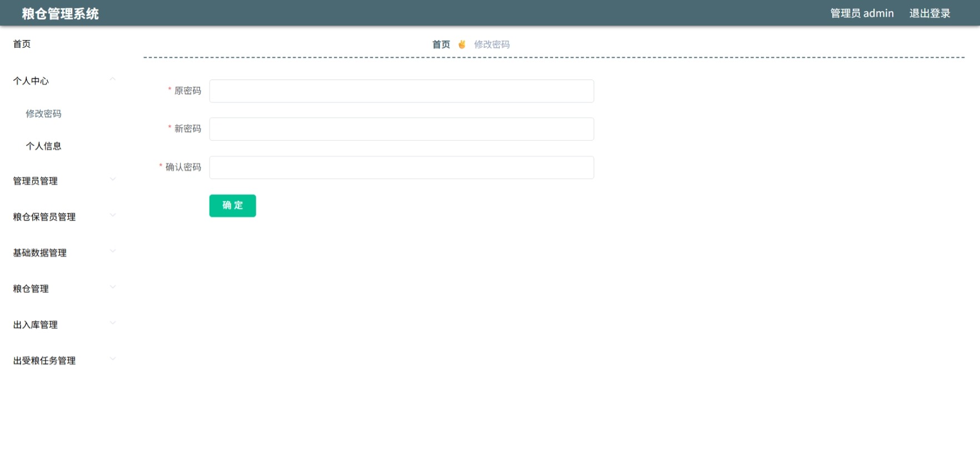Click the 粮仓管理系统 title
Screen dimensions: 980x469
60,14
